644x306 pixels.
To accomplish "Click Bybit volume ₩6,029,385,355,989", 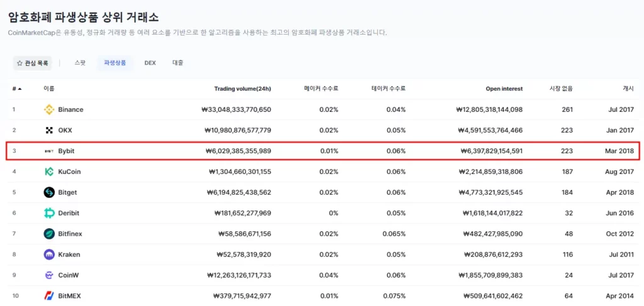I will (238, 151).
